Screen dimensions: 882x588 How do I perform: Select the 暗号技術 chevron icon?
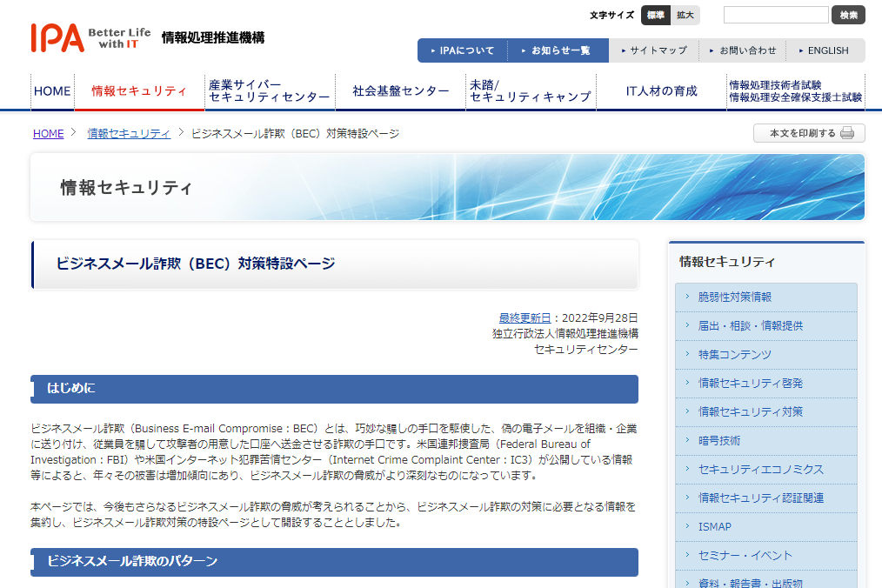click(x=688, y=440)
